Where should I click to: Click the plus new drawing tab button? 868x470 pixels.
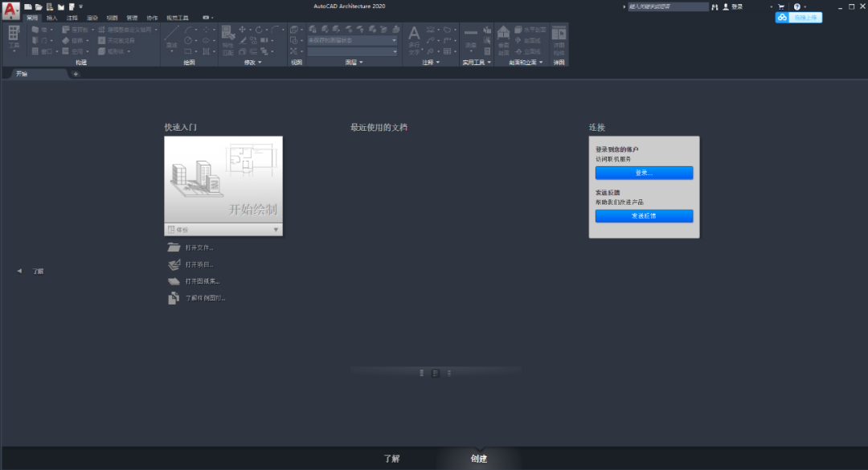(x=76, y=74)
